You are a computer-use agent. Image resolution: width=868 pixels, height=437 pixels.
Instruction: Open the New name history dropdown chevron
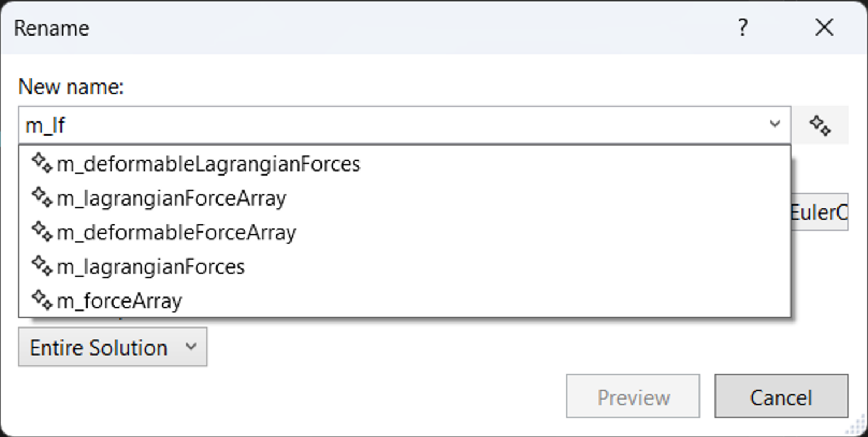pos(775,124)
